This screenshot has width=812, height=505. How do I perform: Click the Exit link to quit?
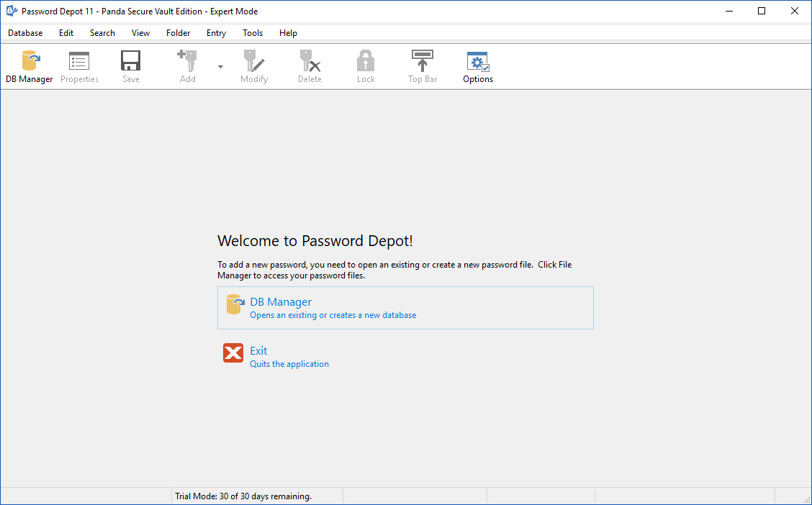click(x=258, y=351)
